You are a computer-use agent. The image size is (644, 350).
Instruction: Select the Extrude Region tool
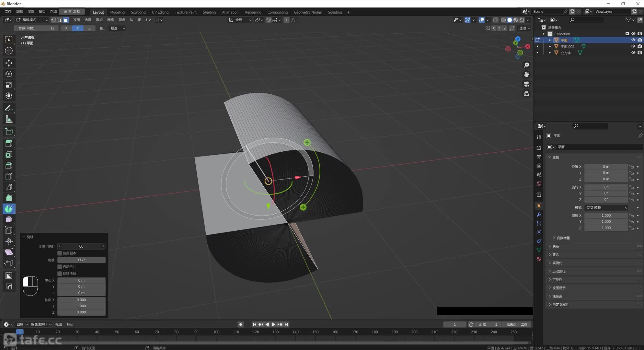9,143
